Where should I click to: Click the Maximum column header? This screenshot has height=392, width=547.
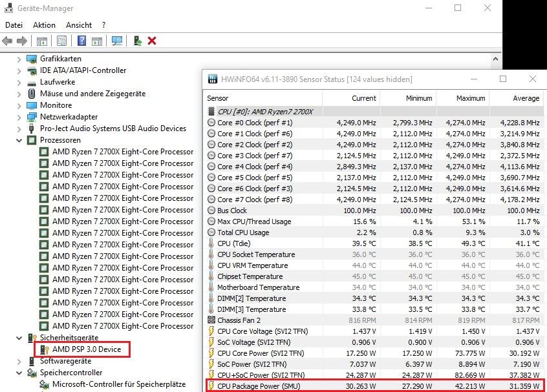tap(463, 98)
